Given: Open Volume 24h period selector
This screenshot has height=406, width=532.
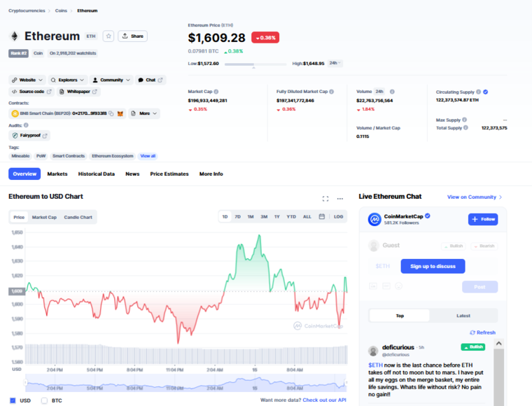Looking at the screenshot, I should click(x=379, y=92).
